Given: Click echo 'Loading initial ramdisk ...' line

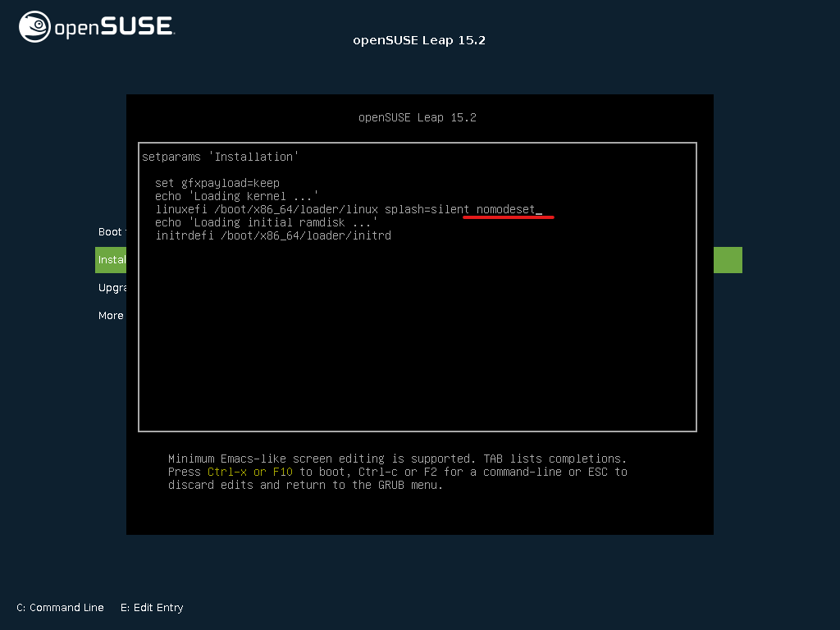Looking at the screenshot, I should click(x=267, y=222).
